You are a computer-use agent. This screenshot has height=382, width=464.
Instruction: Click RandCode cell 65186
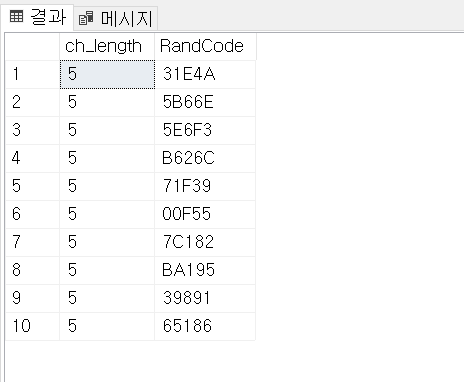point(205,326)
